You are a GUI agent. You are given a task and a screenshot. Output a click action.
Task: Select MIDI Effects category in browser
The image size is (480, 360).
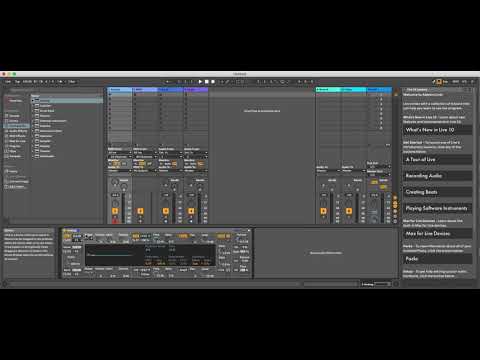tap(17, 136)
